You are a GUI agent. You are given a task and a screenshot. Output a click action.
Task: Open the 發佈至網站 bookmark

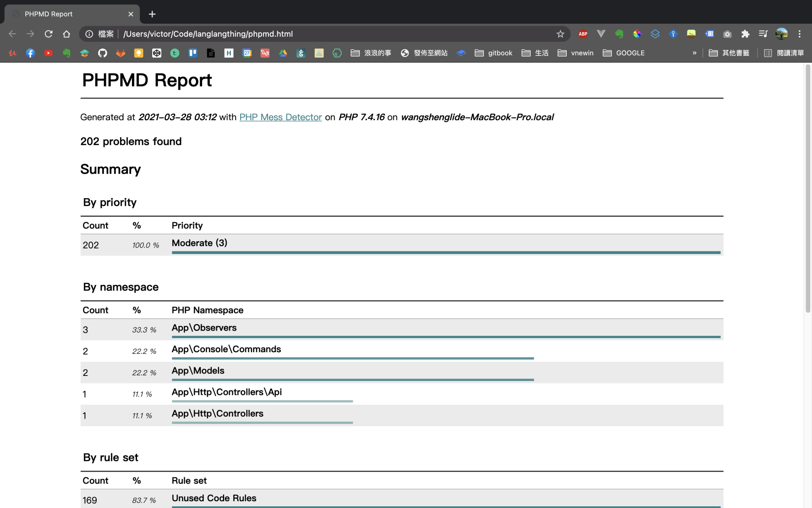[x=424, y=53]
